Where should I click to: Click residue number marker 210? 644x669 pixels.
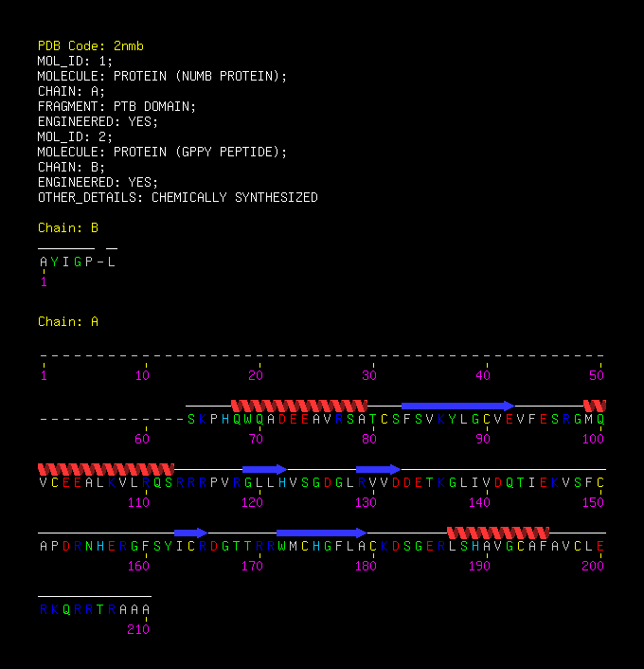point(138,630)
